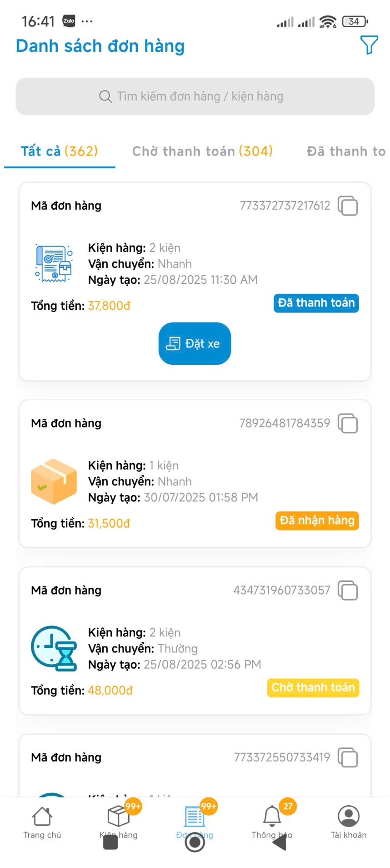Viewport: 390px width, 868px height.
Task: Copy order code 434731960733057
Action: pos(348,590)
